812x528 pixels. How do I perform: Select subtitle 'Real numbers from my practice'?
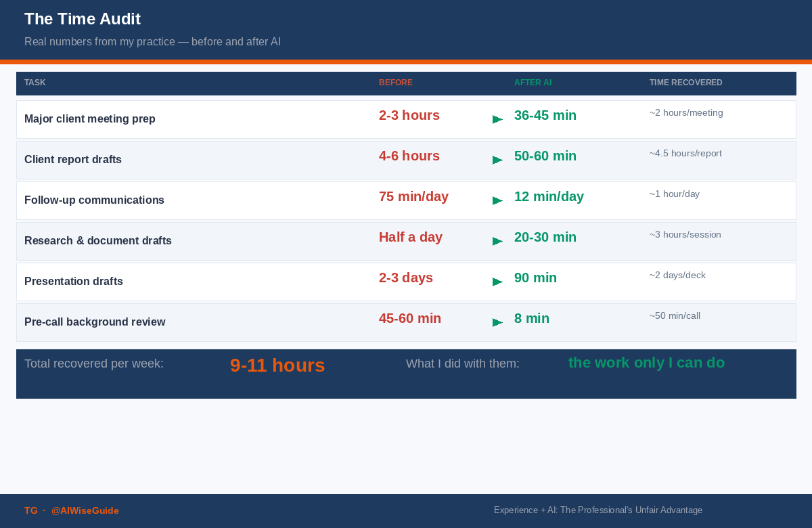coord(99,42)
